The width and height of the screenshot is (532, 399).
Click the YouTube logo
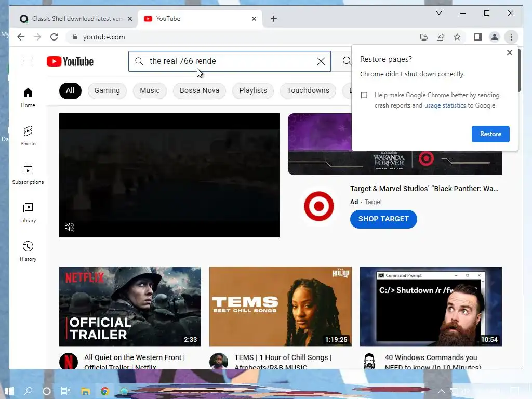[70, 61]
